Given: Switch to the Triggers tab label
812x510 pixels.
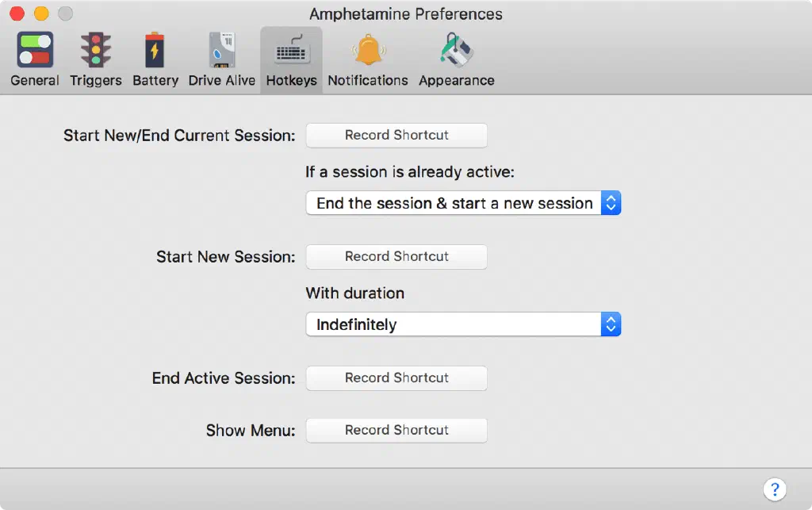Looking at the screenshot, I should [x=96, y=80].
